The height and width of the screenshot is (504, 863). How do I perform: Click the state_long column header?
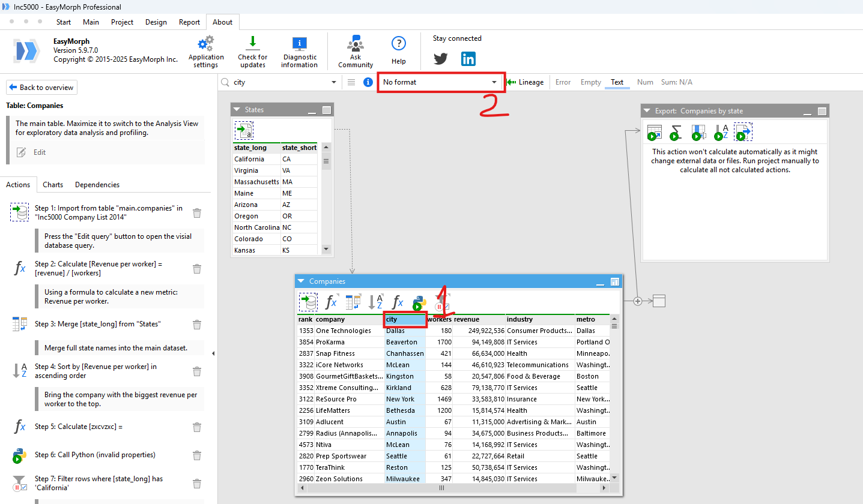256,148
